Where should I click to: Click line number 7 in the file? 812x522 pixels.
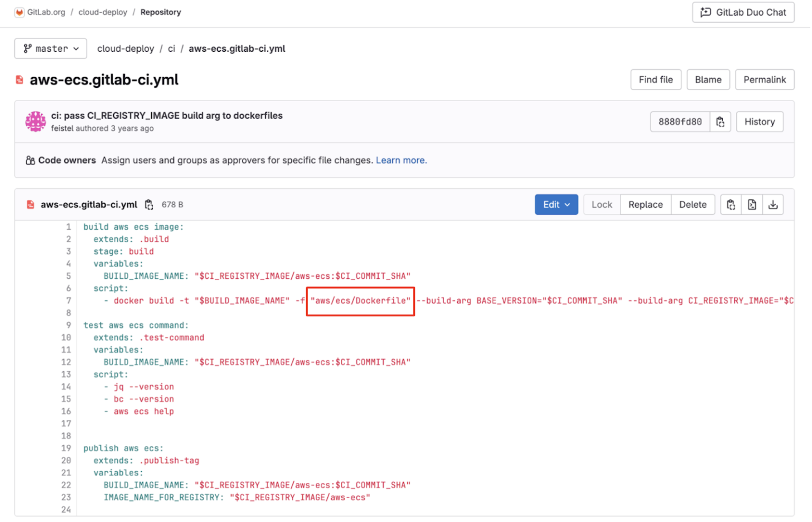click(x=68, y=300)
